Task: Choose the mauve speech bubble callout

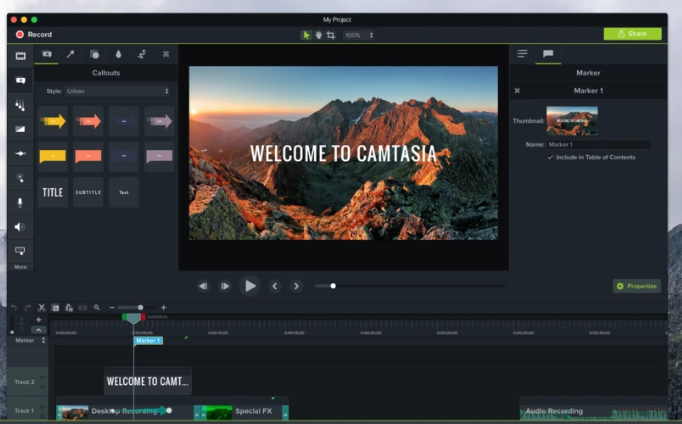Action: pos(159,156)
